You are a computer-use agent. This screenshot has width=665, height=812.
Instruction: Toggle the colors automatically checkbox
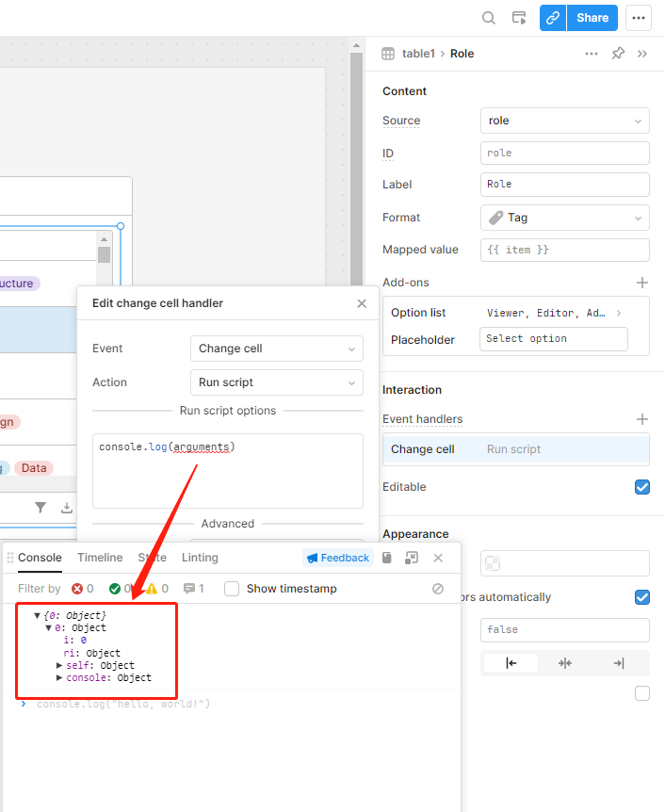(x=642, y=597)
